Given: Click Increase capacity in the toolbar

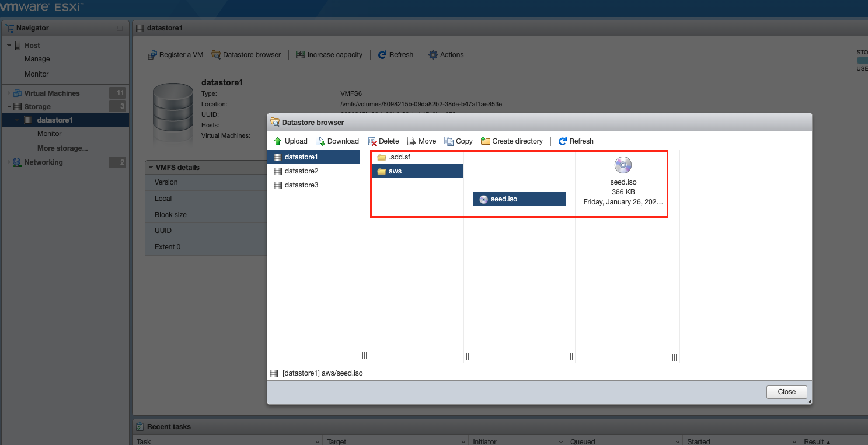Looking at the screenshot, I should [x=329, y=55].
